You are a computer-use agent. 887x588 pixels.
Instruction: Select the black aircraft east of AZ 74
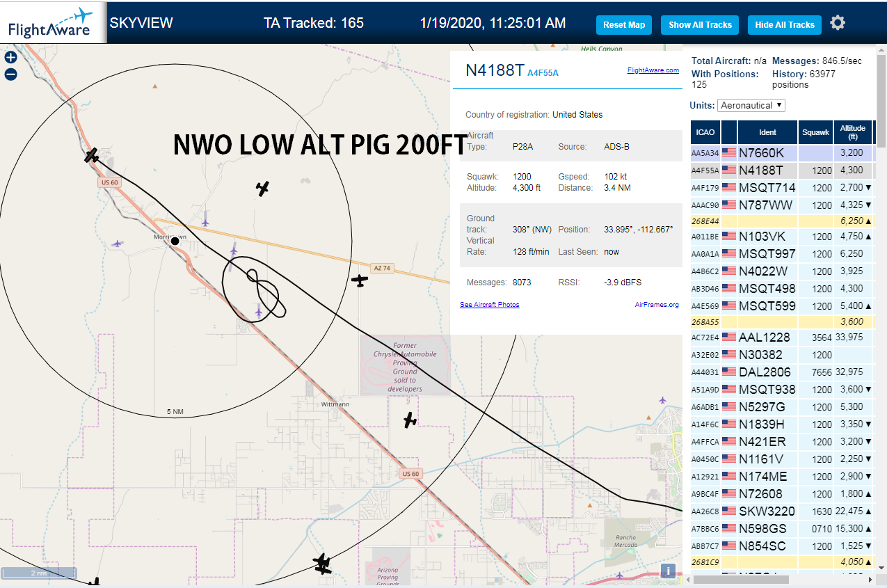pyautogui.click(x=359, y=280)
